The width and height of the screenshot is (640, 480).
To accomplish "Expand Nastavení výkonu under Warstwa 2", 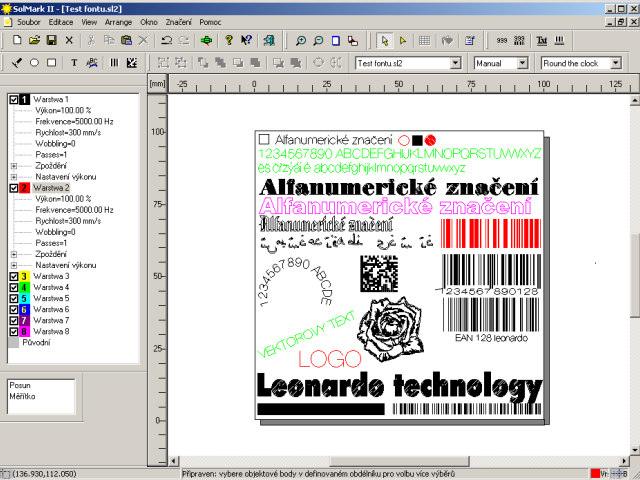I will pyautogui.click(x=14, y=265).
